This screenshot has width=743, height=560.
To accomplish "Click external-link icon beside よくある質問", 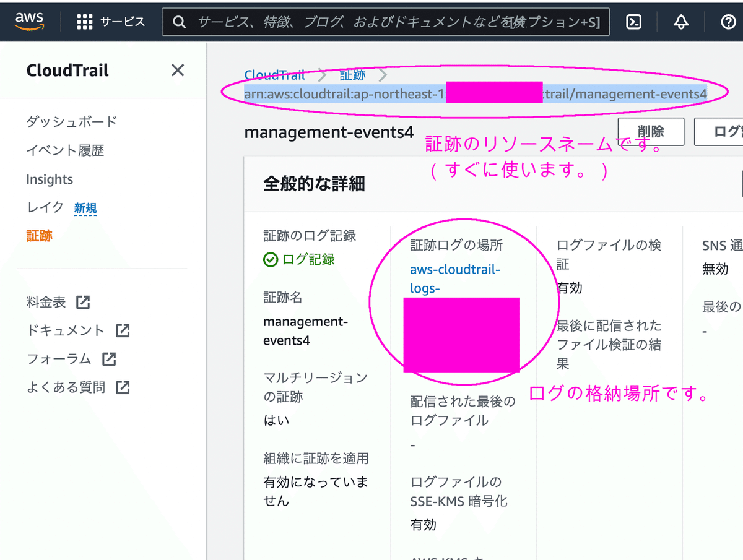I will [123, 387].
